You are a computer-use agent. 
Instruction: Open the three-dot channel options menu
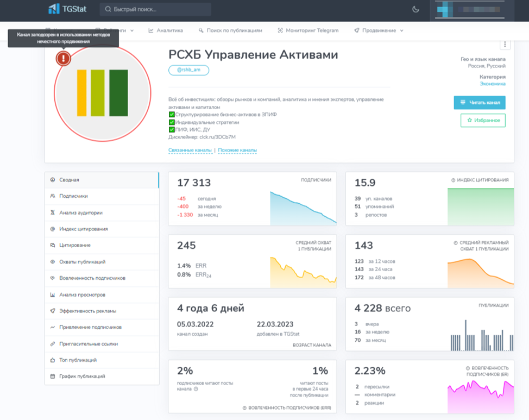pyautogui.click(x=505, y=44)
